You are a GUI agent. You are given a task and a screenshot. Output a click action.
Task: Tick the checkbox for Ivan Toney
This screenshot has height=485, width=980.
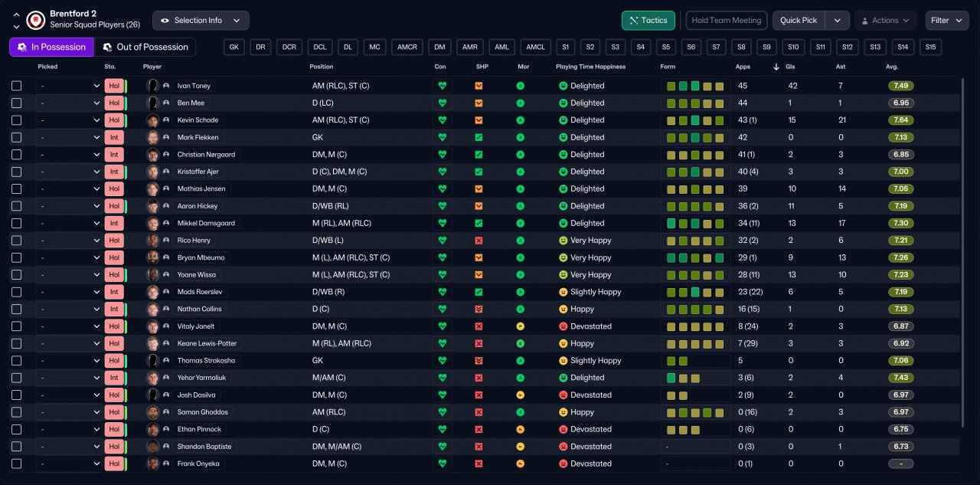coord(17,86)
